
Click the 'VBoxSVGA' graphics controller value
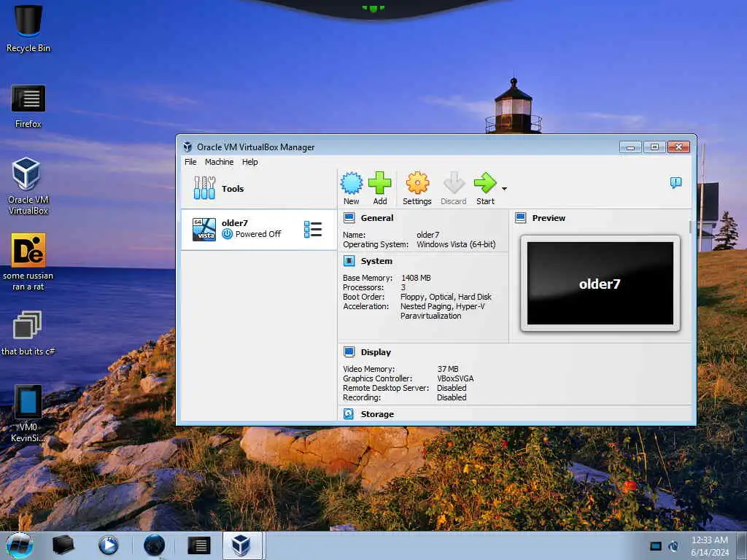click(x=455, y=378)
